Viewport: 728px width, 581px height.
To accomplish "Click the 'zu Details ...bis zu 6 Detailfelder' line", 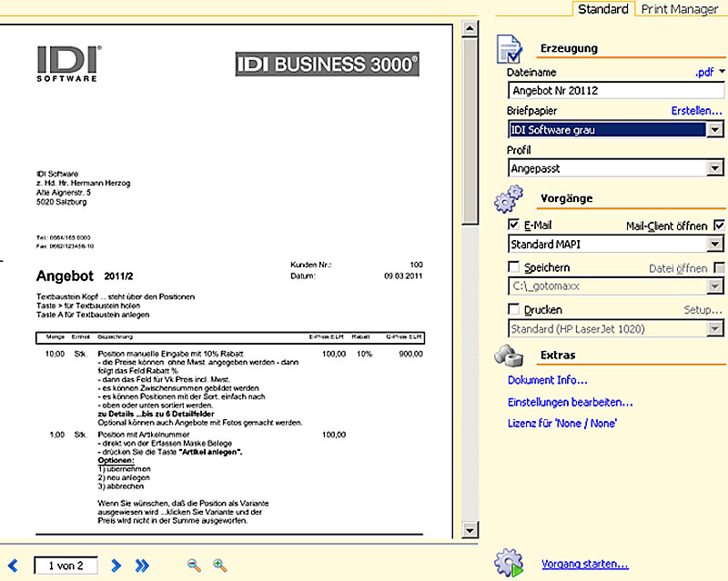I will (156, 414).
